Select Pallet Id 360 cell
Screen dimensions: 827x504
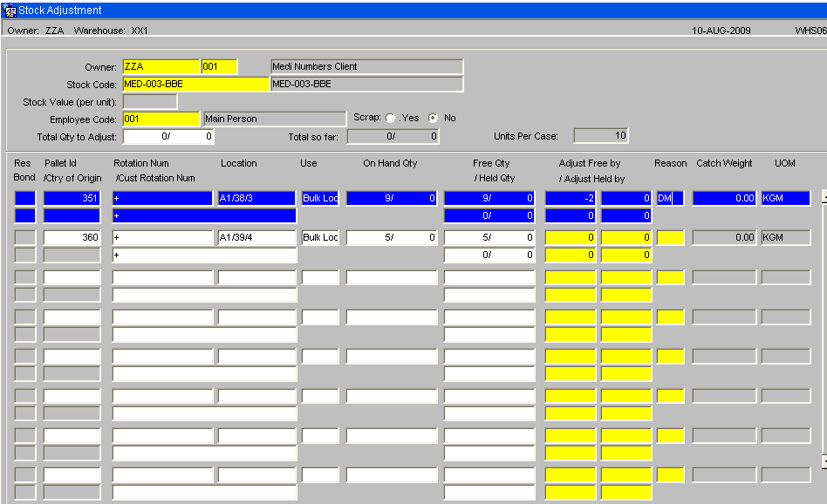click(72, 237)
